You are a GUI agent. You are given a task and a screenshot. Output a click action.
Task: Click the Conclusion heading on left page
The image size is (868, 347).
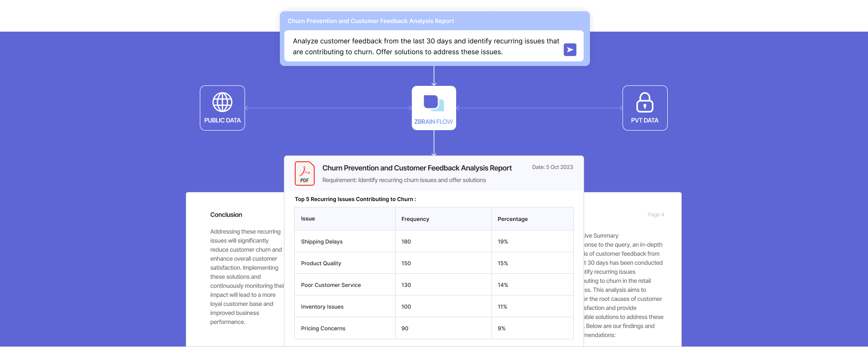tap(226, 215)
